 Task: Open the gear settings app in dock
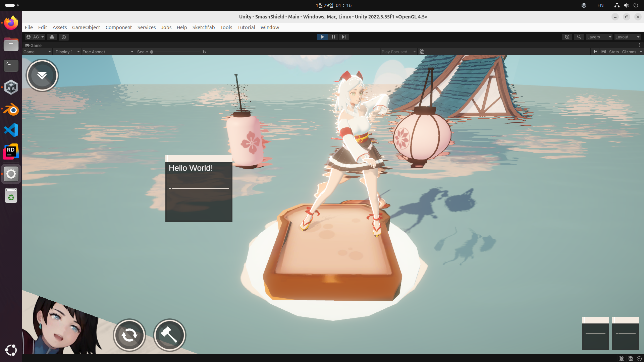11,174
